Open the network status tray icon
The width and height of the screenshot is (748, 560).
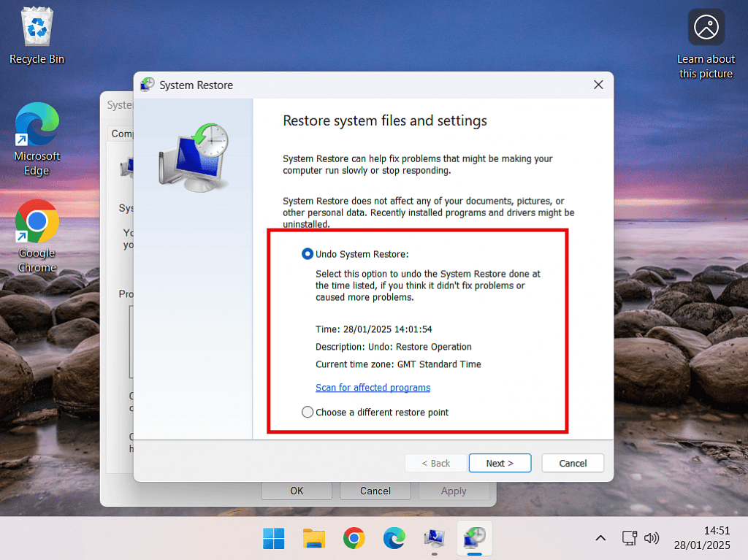630,539
